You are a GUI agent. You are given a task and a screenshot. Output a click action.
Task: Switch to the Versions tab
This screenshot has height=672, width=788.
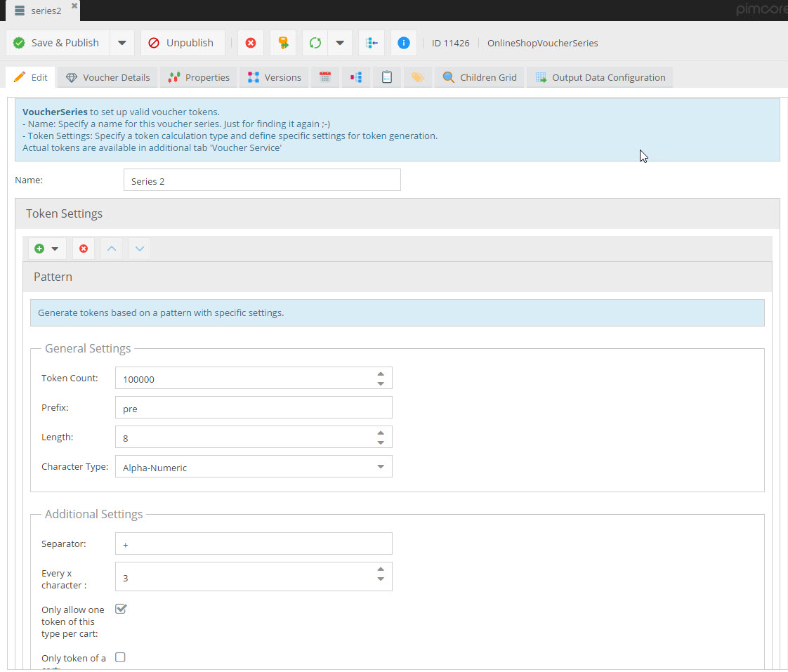tap(274, 77)
